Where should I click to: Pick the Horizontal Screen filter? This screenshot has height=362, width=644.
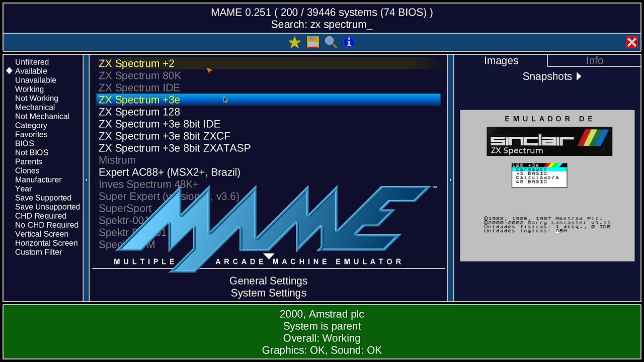[x=46, y=243]
